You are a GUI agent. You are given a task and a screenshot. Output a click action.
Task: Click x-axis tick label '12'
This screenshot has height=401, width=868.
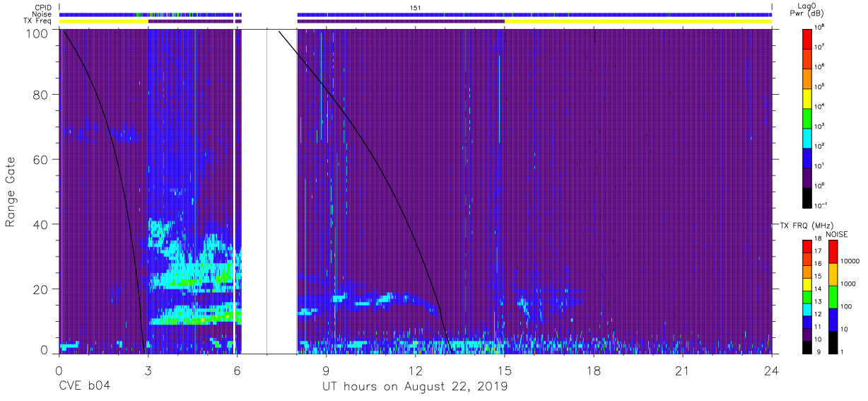tap(415, 370)
